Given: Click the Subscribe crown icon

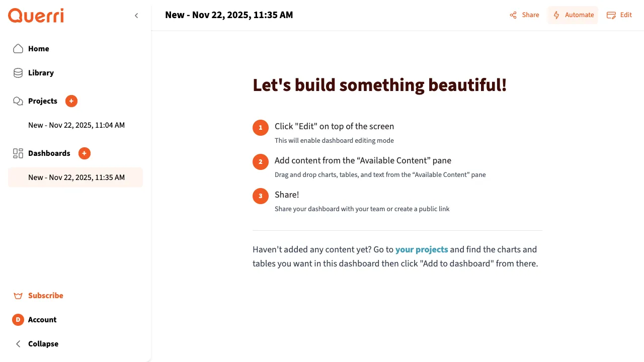Looking at the screenshot, I should tap(18, 296).
